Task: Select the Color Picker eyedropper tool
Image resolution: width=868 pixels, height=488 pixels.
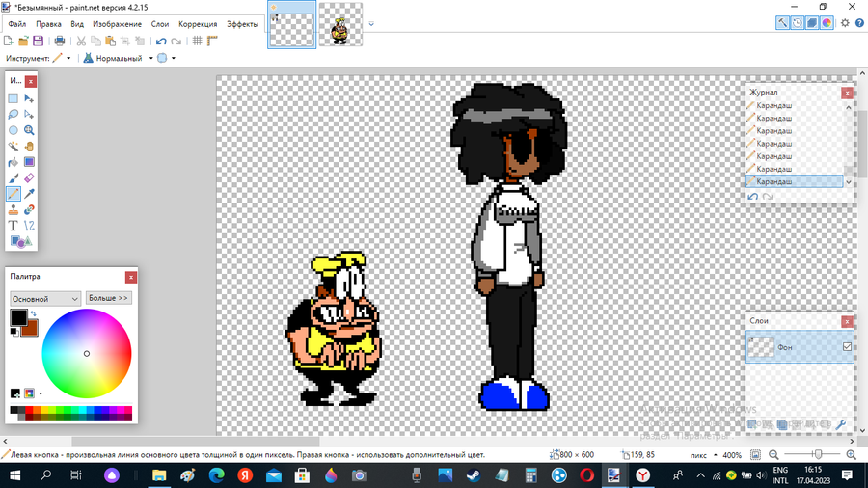Action: pos(29,194)
